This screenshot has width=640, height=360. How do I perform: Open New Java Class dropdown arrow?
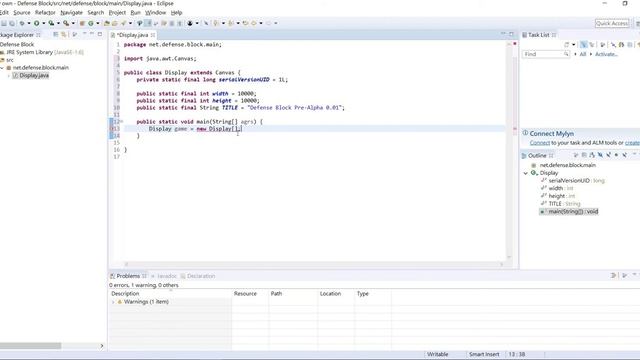click(98, 23)
